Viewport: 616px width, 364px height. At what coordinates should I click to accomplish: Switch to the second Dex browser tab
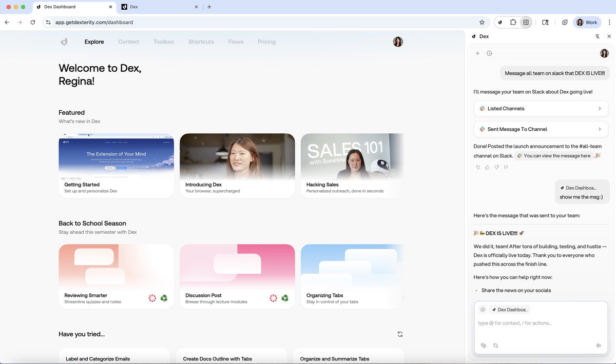click(160, 7)
